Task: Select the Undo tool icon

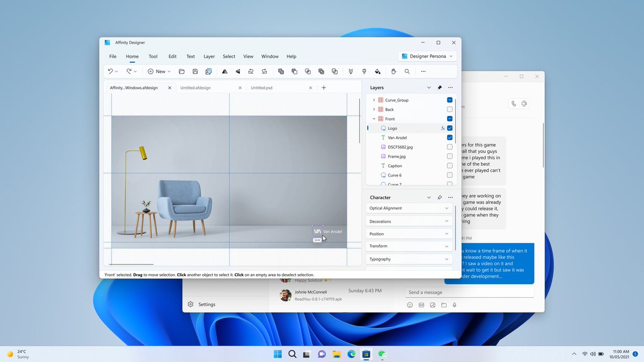Action: tap(111, 71)
